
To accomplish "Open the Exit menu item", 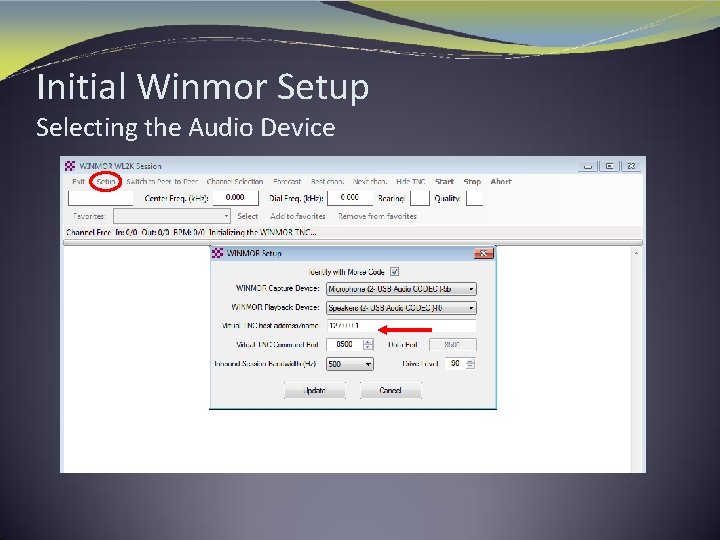I will point(79,181).
